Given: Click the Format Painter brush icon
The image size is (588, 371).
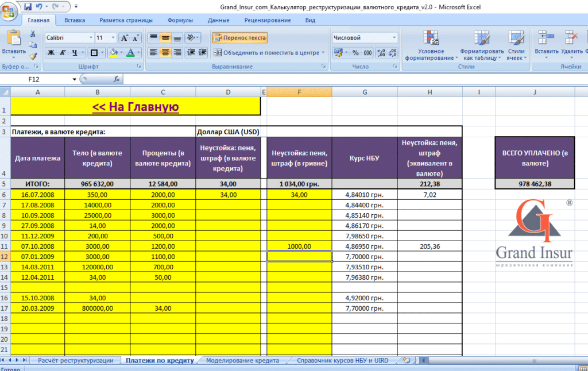Looking at the screenshot, I should (33, 56).
